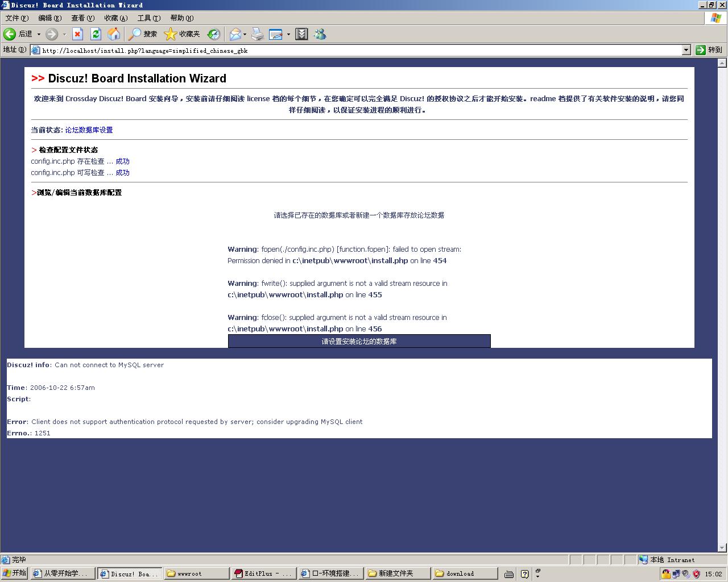Open the Back history dropdown arrow

pos(39,34)
